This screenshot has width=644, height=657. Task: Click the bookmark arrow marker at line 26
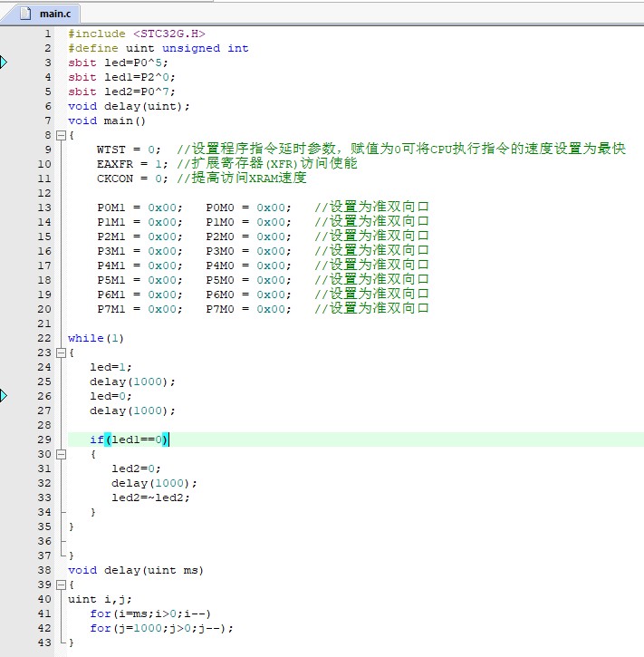click(x=4, y=395)
